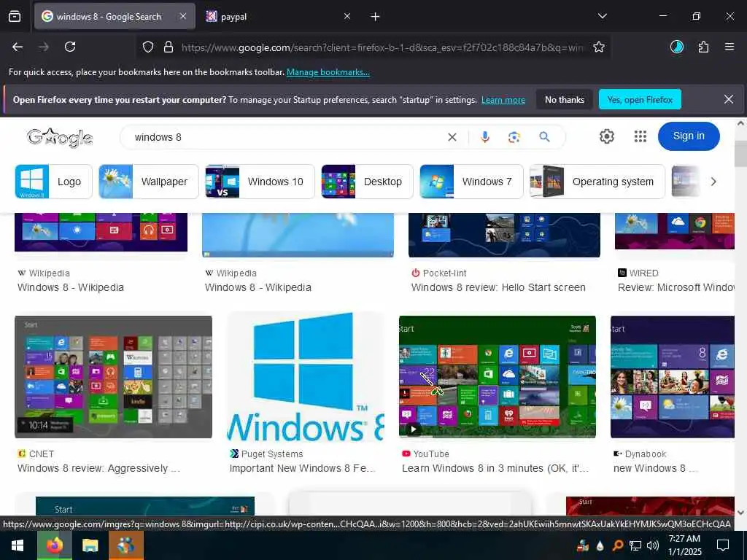Focus the Firefox address bar
The image size is (747, 560).
pyautogui.click(x=381, y=47)
